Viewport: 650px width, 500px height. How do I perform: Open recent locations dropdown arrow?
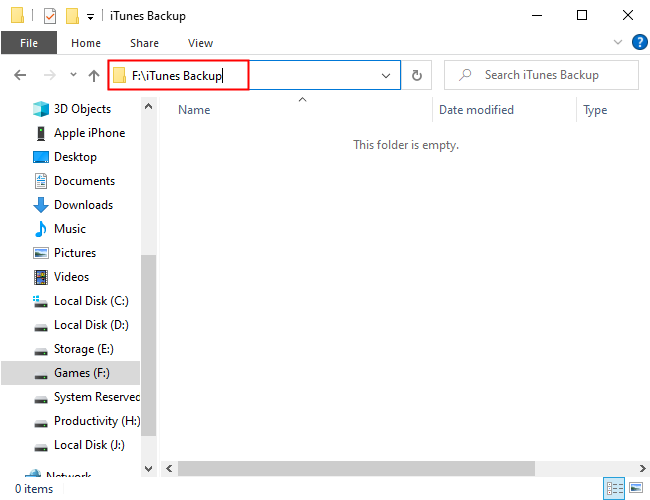(x=73, y=75)
